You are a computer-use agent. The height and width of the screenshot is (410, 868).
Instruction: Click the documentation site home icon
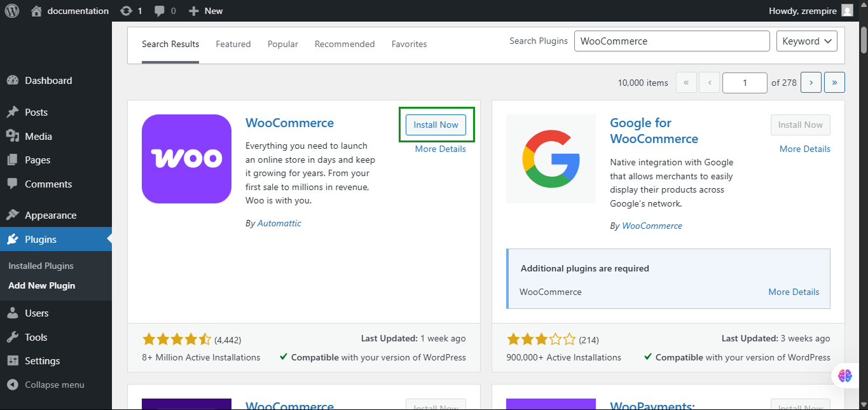tap(36, 11)
